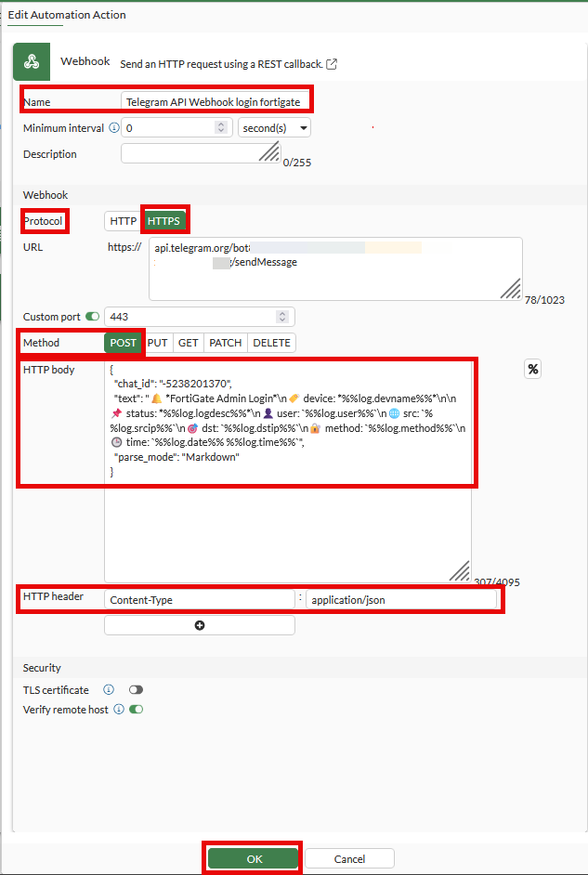This screenshot has height=875, width=588.
Task: Open the REST callback external link icon
Action: 332,64
